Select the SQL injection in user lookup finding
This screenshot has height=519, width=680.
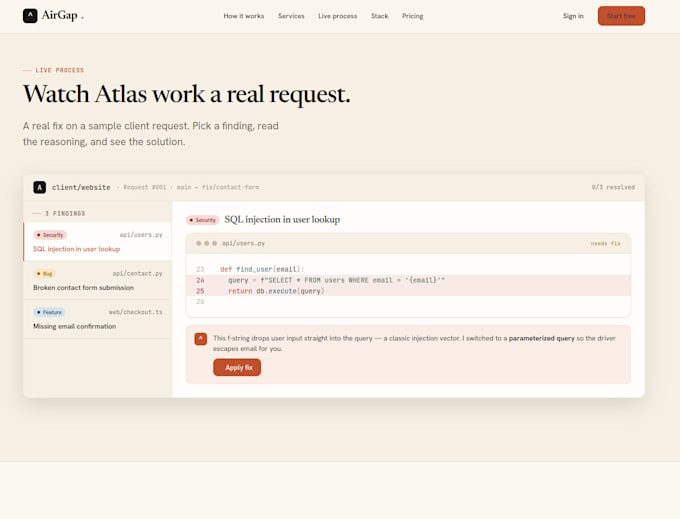tap(98, 242)
